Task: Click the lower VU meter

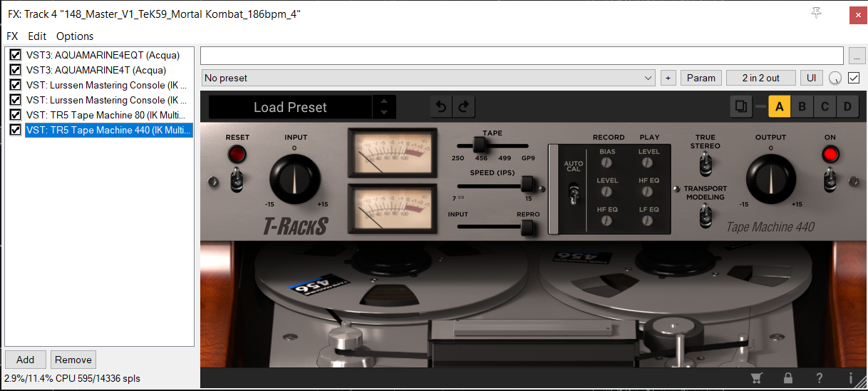Action: click(392, 208)
